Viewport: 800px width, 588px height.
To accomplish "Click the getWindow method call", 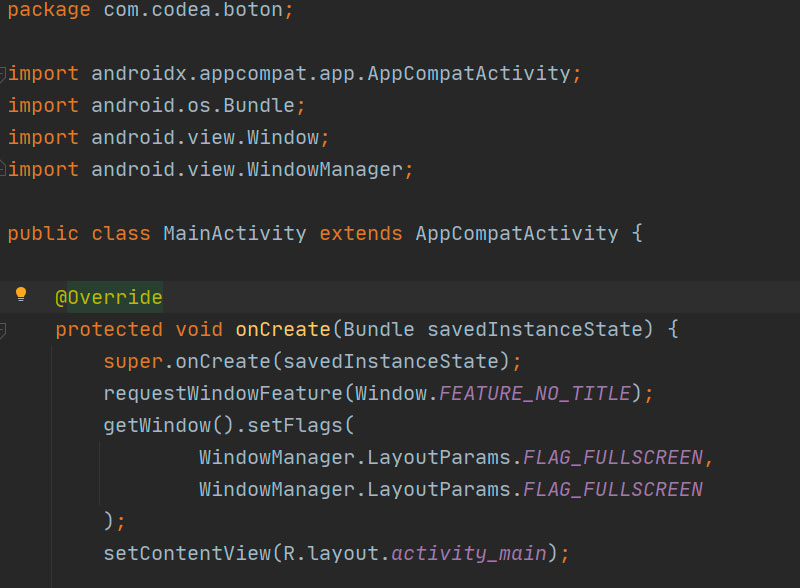I will 148,425.
